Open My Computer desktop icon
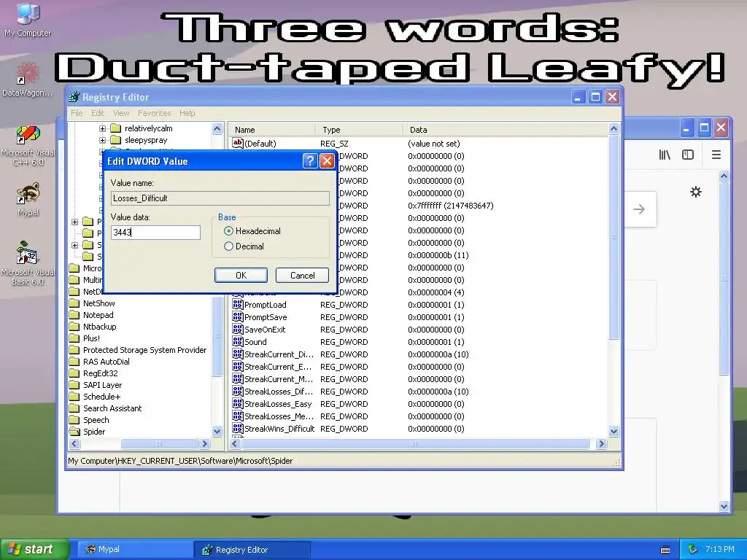 (x=28, y=20)
